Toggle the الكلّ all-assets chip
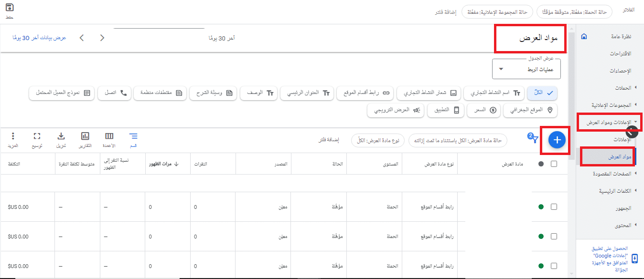The image size is (644, 279). pos(542,93)
